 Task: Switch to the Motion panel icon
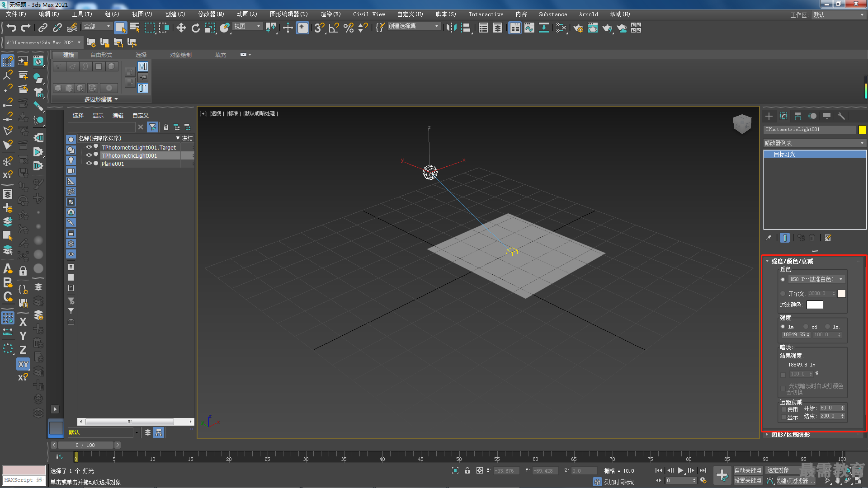(812, 116)
